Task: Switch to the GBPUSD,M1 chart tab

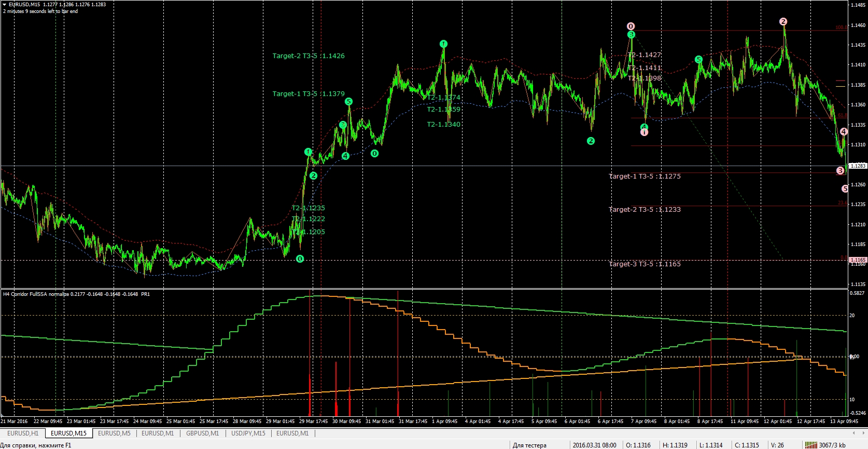Action: pyautogui.click(x=202, y=433)
